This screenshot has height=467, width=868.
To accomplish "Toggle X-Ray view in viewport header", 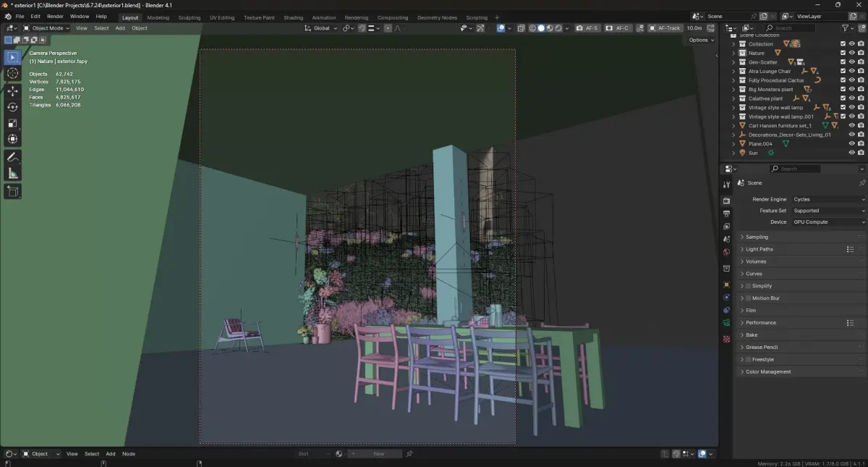I will point(521,28).
